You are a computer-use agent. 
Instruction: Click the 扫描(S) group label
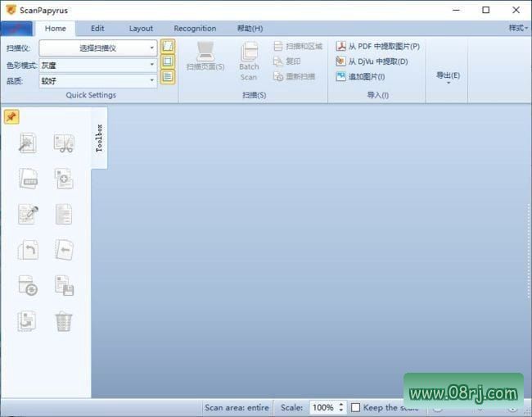pos(254,95)
